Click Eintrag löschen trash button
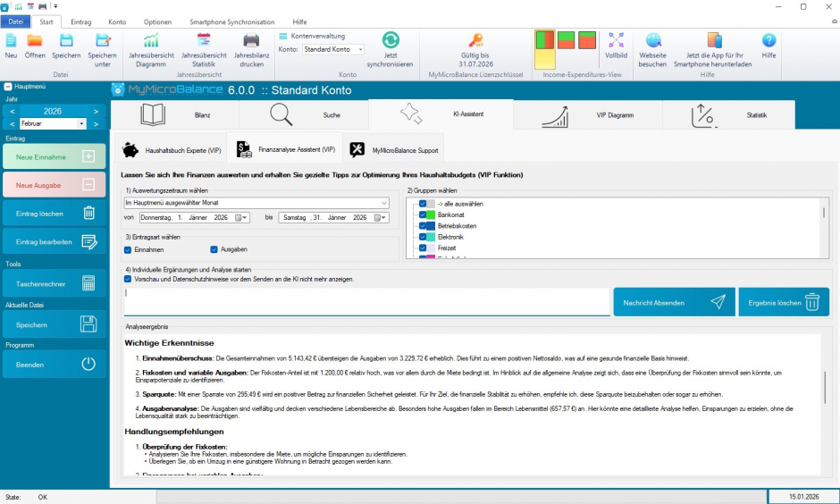840x504 pixels. point(54,214)
